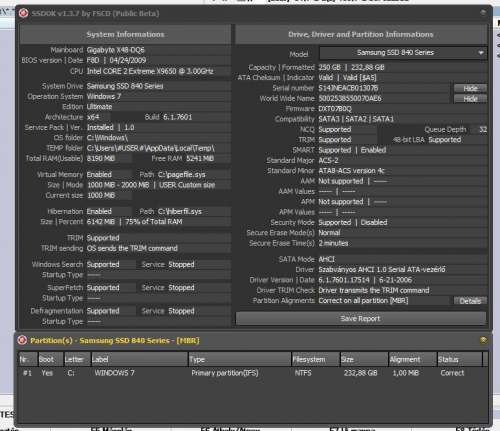
Task: Click the Alignment column header
Action: (x=413, y=359)
